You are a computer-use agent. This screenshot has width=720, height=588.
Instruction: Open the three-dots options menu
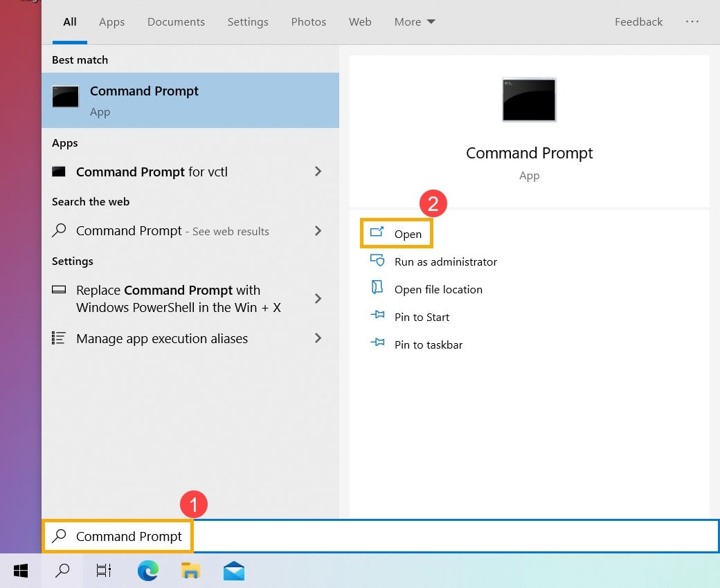point(692,21)
